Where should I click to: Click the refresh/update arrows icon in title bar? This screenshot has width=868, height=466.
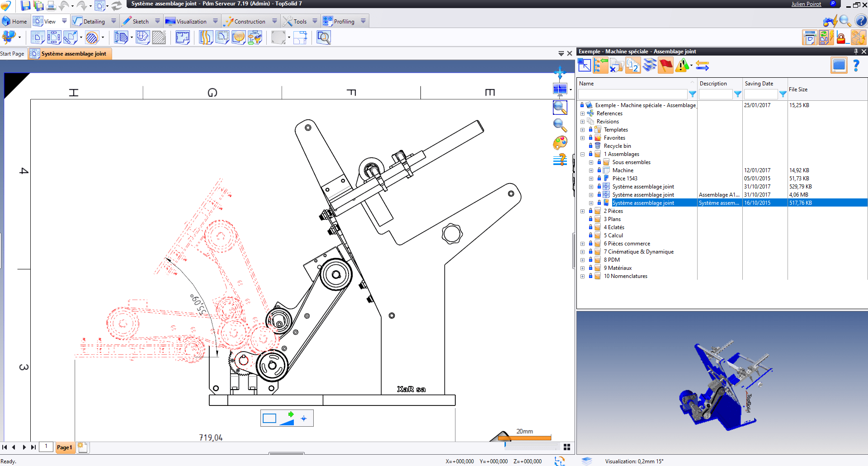coord(117,5)
